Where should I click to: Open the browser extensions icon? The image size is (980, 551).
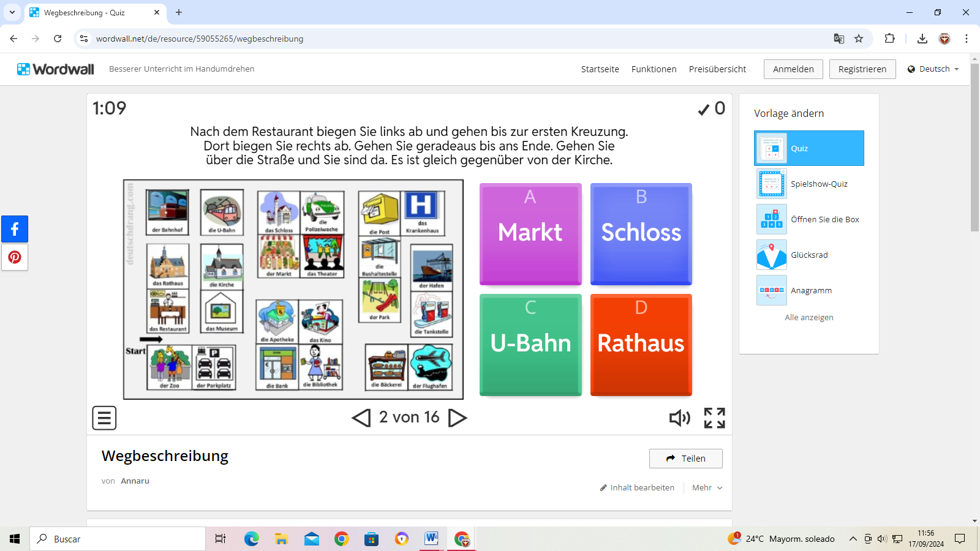coord(890,39)
